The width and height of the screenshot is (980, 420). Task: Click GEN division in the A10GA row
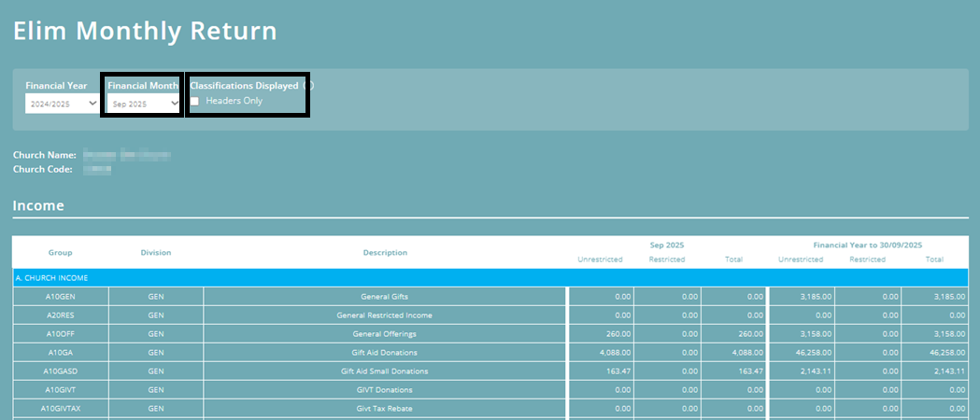pyautogui.click(x=156, y=353)
